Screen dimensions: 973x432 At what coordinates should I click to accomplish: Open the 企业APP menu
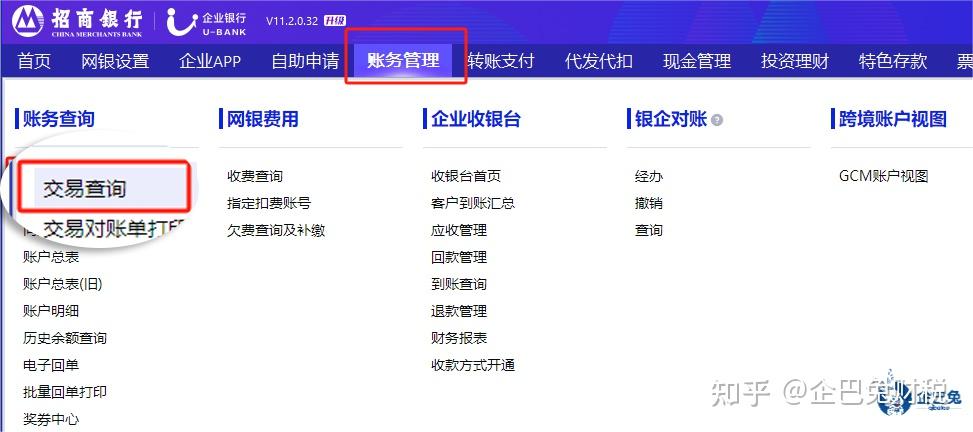(x=210, y=61)
